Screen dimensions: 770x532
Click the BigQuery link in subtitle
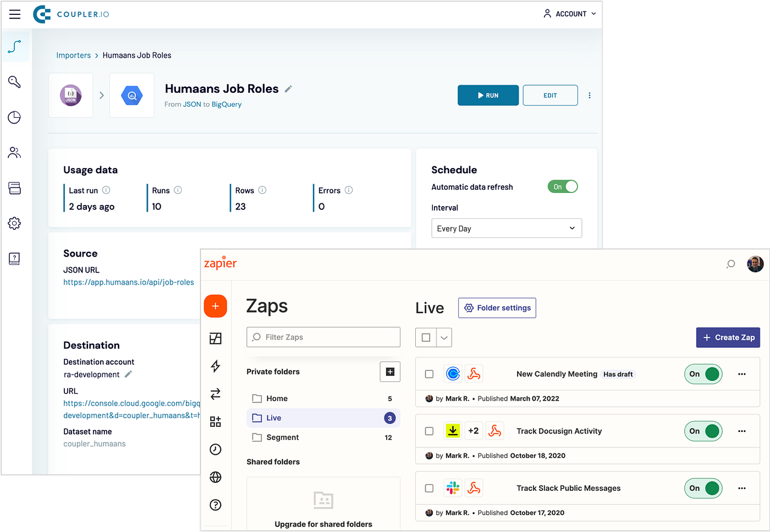pyautogui.click(x=227, y=104)
